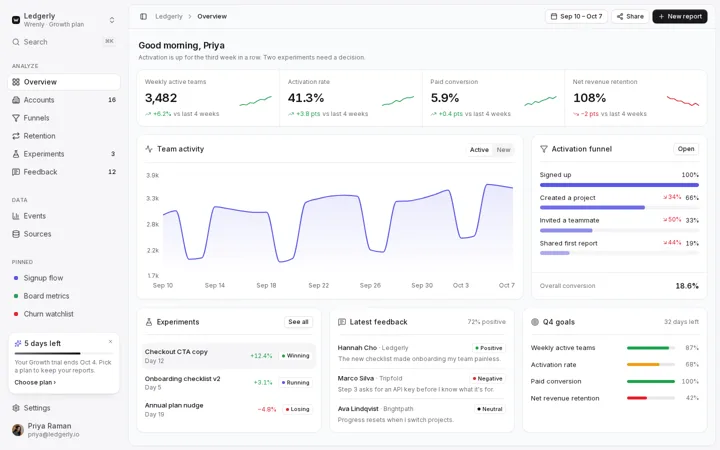This screenshot has width=720, height=450.
Task: Click the Feedback message icon
Action: tap(16, 172)
